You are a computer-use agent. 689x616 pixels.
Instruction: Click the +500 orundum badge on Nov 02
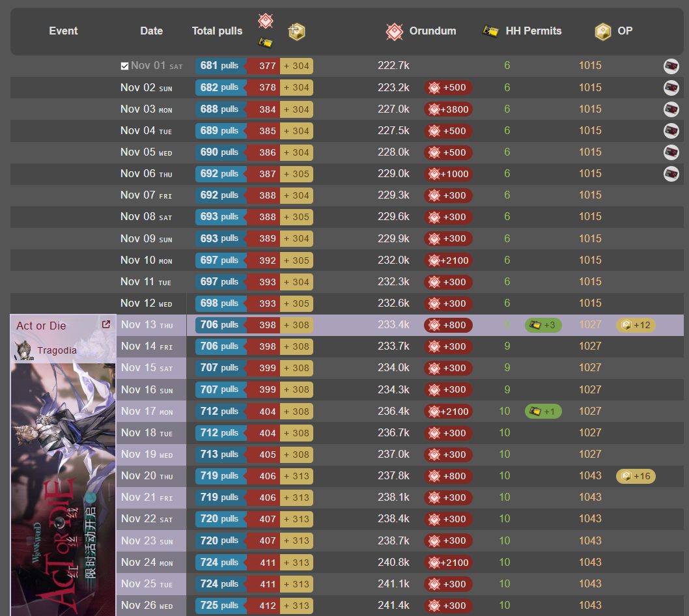click(x=448, y=88)
